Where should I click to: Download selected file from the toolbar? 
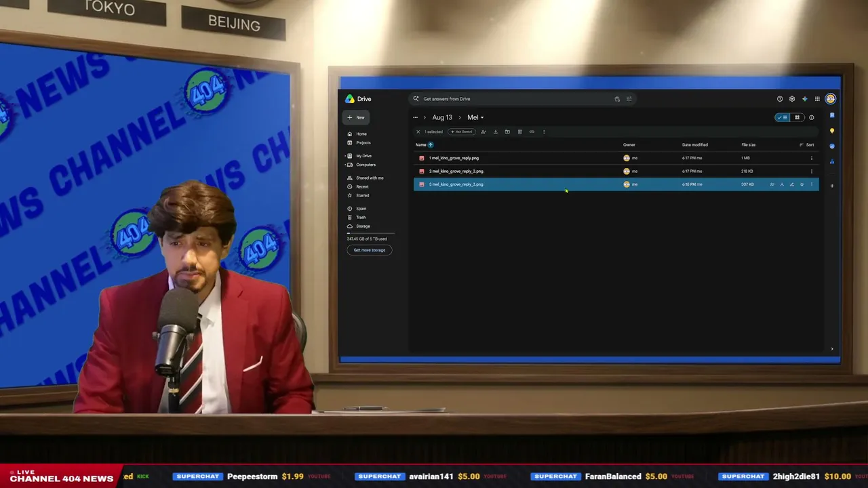[496, 131]
